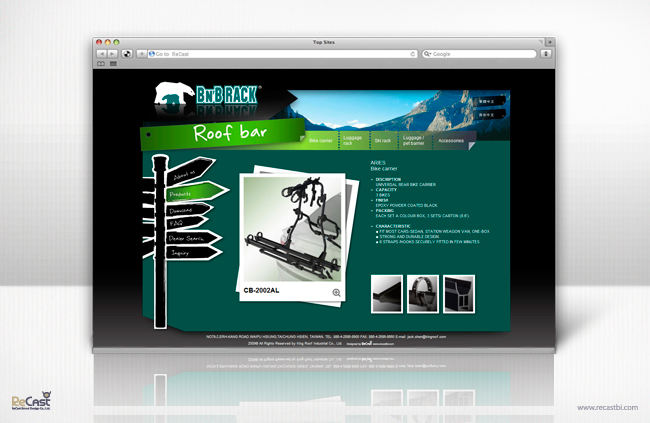Click the magnifier zoom icon on product photo

(x=337, y=293)
